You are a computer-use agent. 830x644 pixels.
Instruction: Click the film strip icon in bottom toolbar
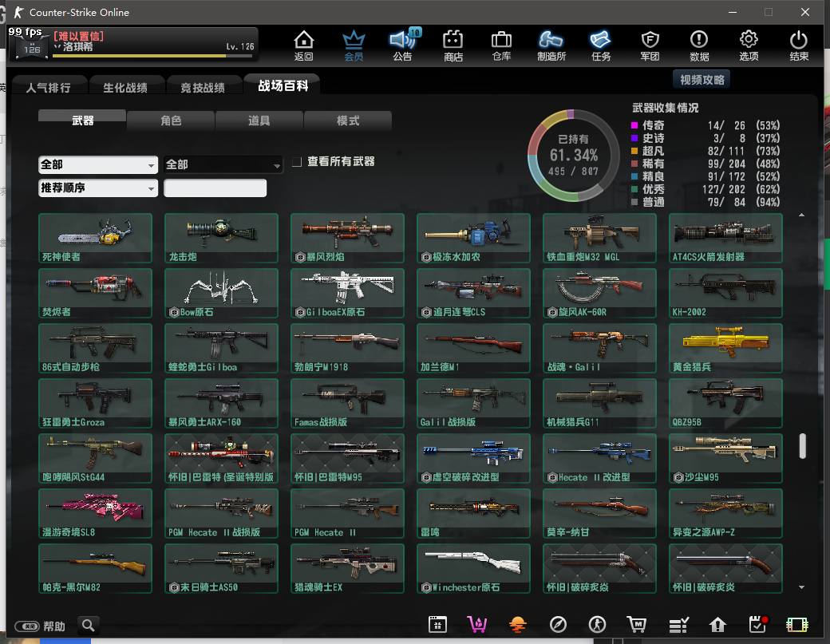(797, 625)
